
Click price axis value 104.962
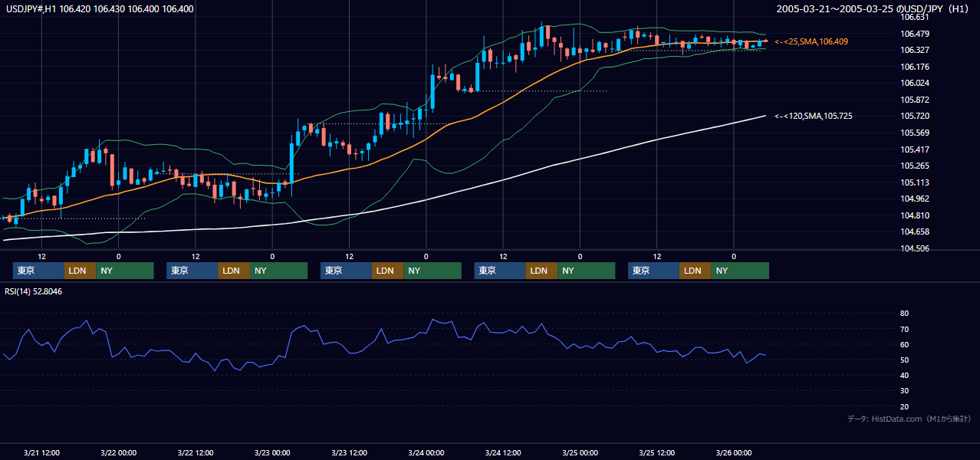[915, 199]
